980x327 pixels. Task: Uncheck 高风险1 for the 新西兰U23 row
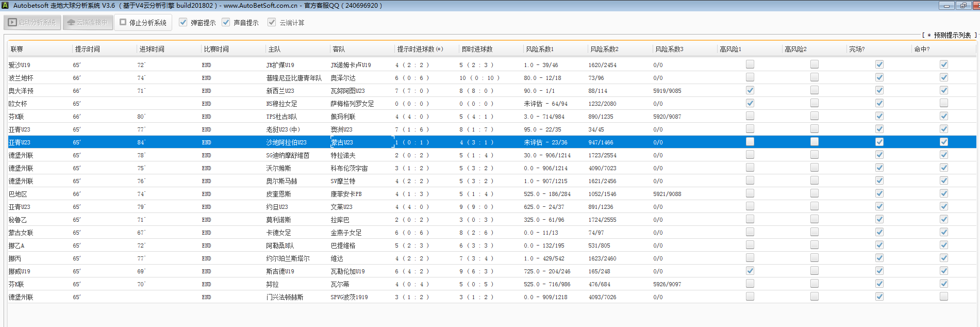[750, 90]
